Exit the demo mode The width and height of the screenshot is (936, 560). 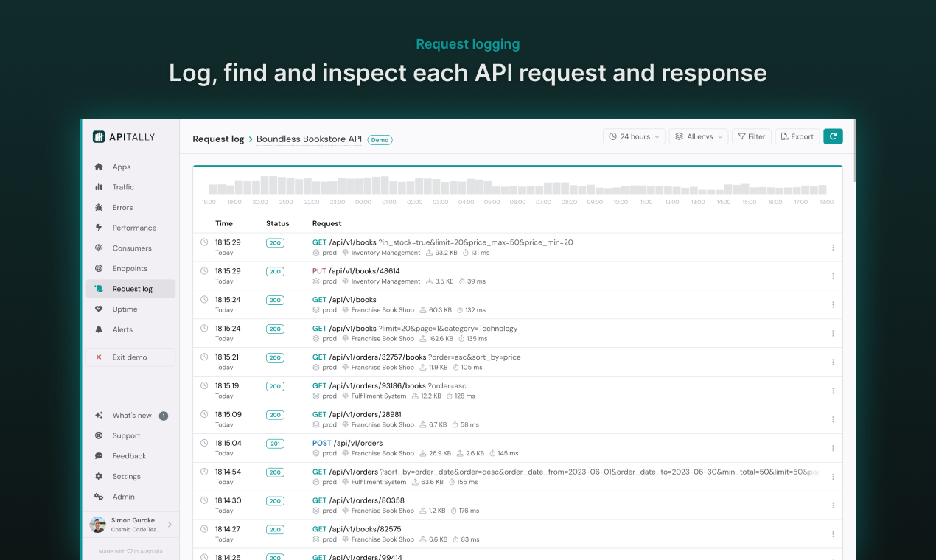[x=130, y=357]
